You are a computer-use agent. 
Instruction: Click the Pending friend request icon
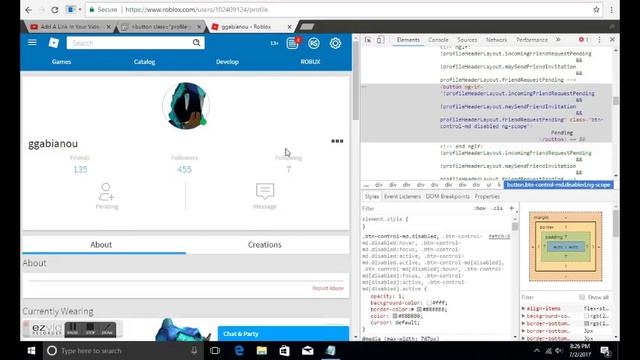coord(107,192)
